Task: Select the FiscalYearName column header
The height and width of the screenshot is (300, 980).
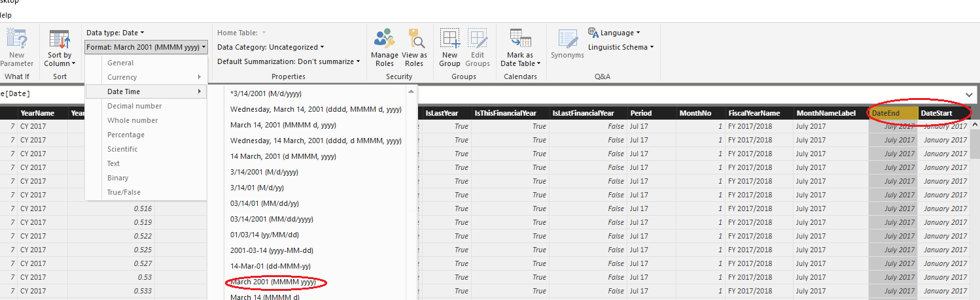Action: pos(759,113)
